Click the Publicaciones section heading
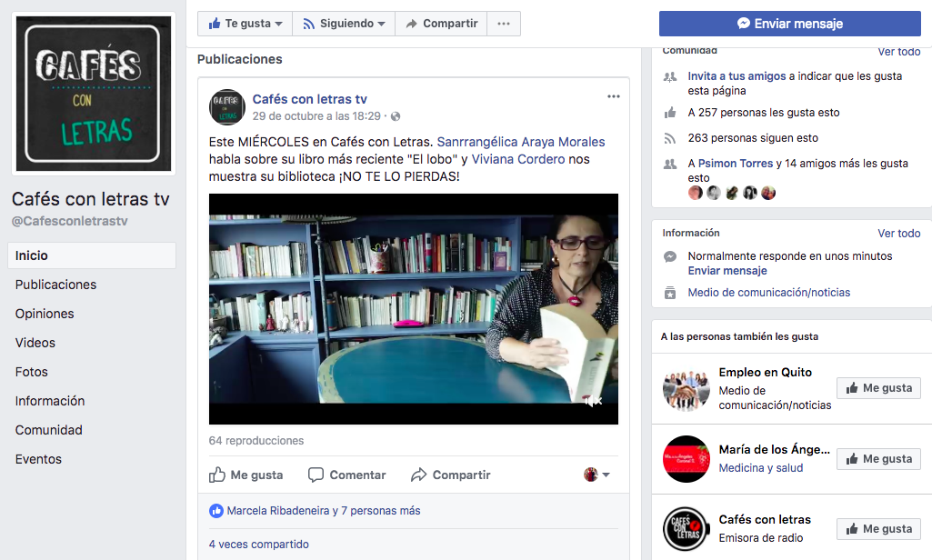This screenshot has height=560, width=932. [239, 59]
